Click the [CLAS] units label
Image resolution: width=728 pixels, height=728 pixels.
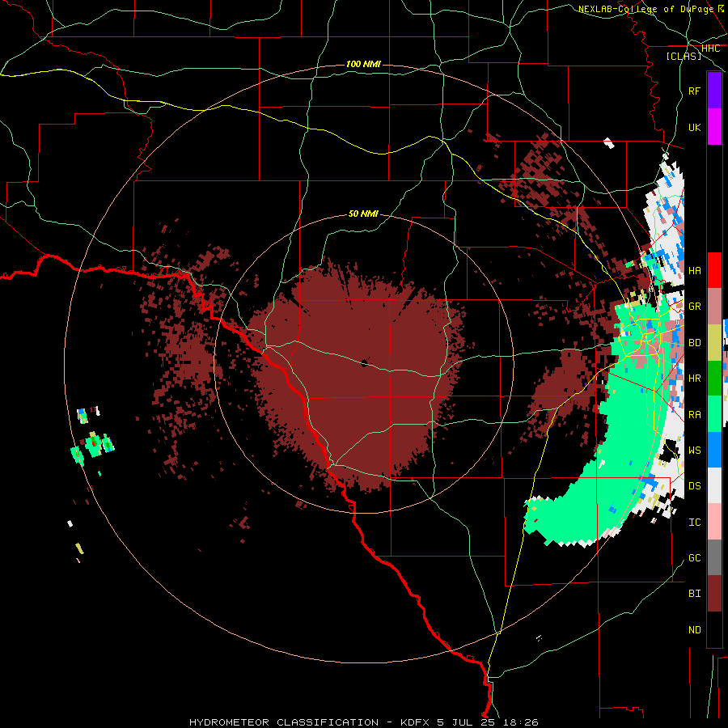[684, 57]
